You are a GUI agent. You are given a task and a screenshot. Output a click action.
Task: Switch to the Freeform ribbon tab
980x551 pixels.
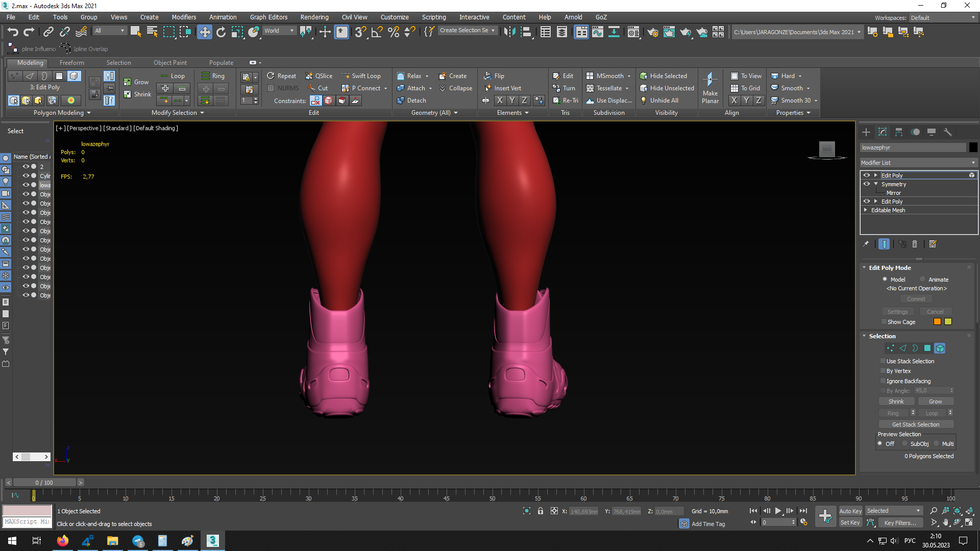coord(71,63)
